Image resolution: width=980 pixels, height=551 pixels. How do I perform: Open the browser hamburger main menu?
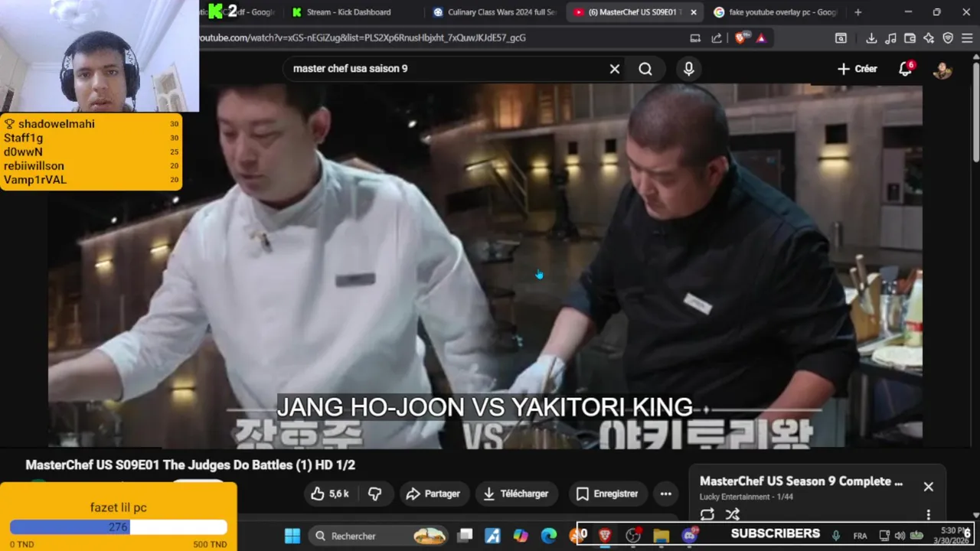click(967, 38)
